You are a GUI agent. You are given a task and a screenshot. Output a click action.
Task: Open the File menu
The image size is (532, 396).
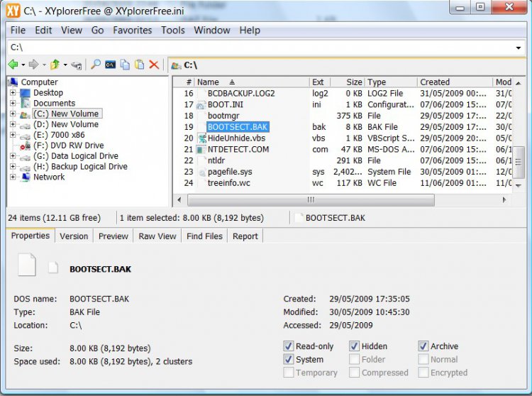[18, 31]
